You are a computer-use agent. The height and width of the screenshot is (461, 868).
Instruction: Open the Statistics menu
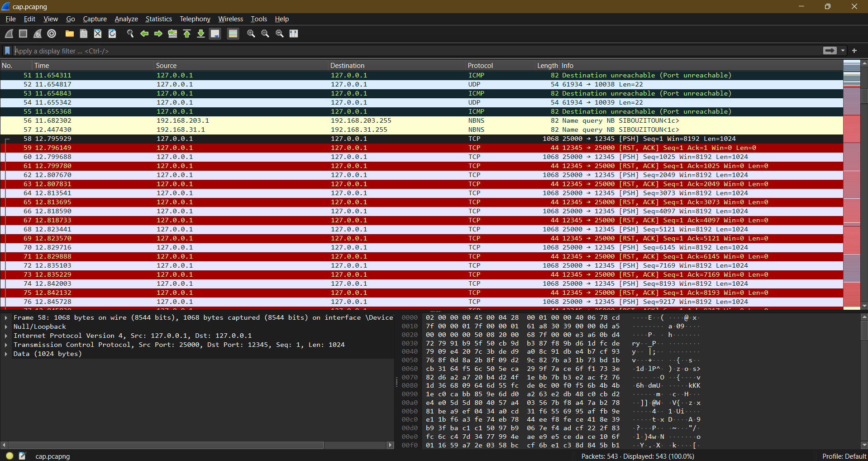158,19
